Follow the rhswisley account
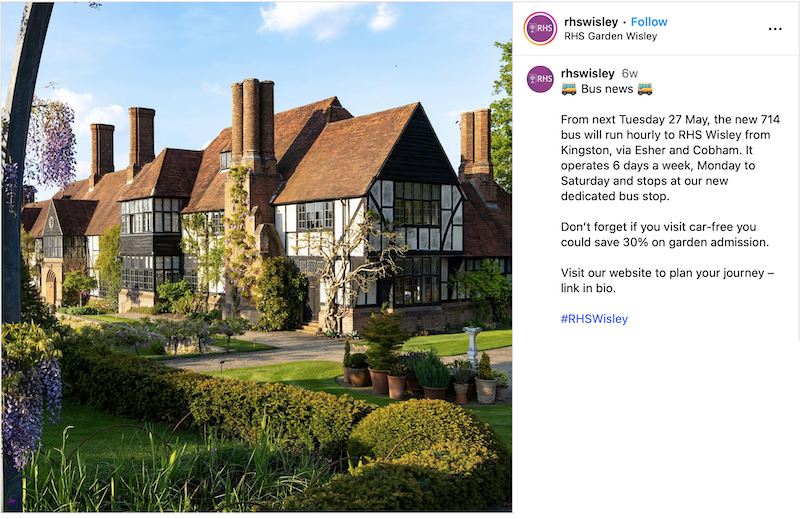Screen dimensions: 800x519 tap(649, 21)
